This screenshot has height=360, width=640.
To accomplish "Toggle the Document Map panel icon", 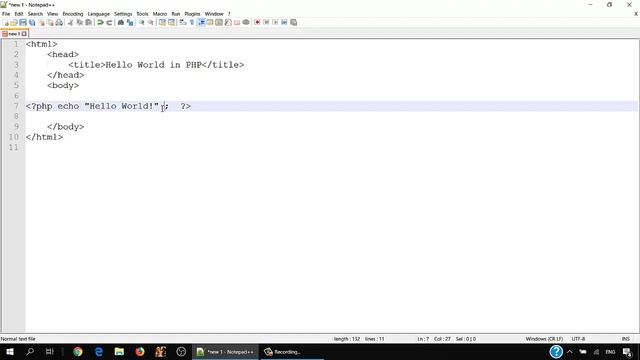I will click(x=219, y=22).
